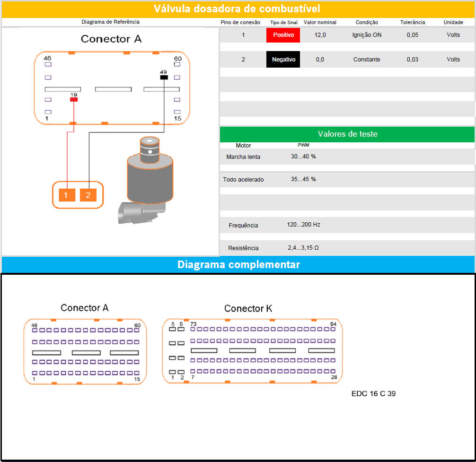Screen dimensions: 476x462
Task: Click the Marcha lenta PWM value 30...40 %
Action: 303,157
